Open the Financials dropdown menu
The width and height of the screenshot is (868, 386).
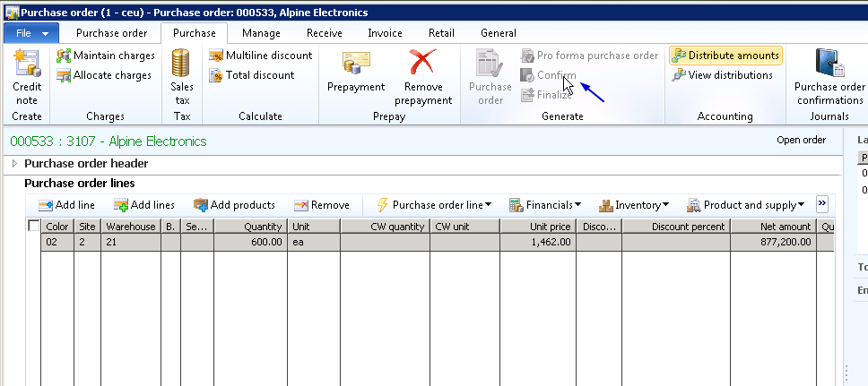pos(545,205)
